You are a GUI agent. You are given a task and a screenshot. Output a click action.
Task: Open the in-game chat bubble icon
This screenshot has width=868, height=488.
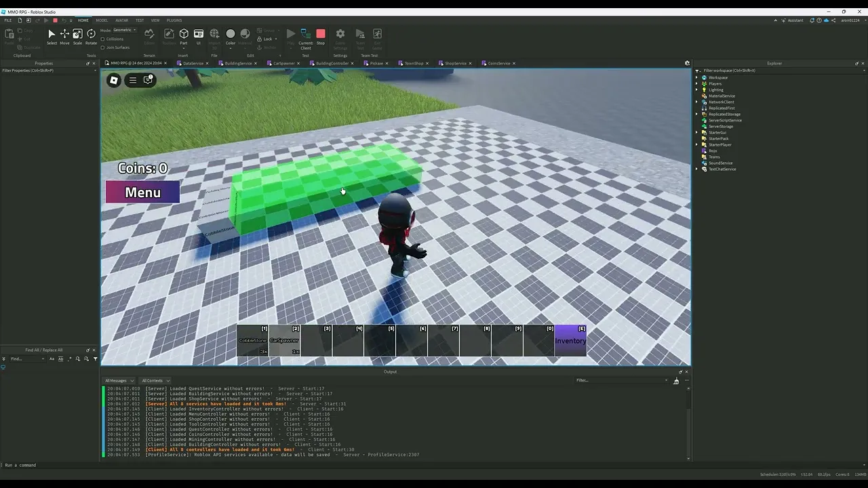tap(148, 80)
